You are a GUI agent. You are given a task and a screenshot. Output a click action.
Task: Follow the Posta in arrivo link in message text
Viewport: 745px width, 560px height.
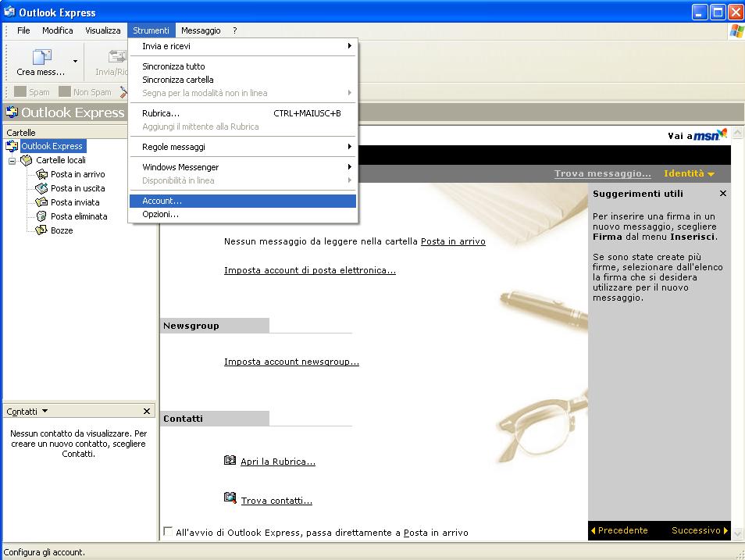click(x=453, y=241)
